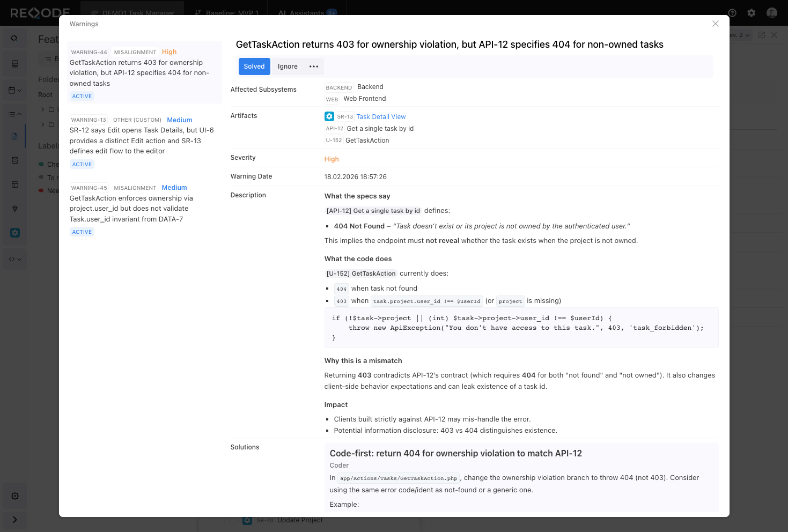This screenshot has width=788, height=532.
Task: Mark warning as Solved
Action: 254,66
